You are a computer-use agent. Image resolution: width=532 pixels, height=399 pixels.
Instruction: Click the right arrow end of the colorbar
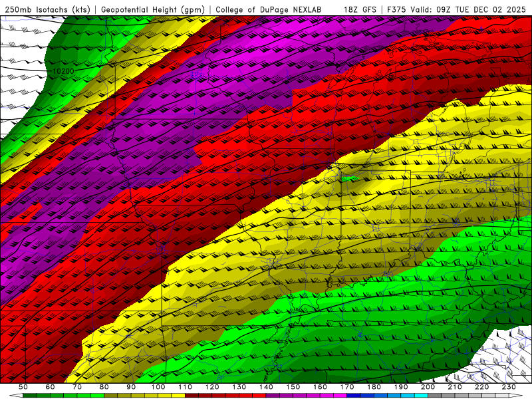[516, 395]
